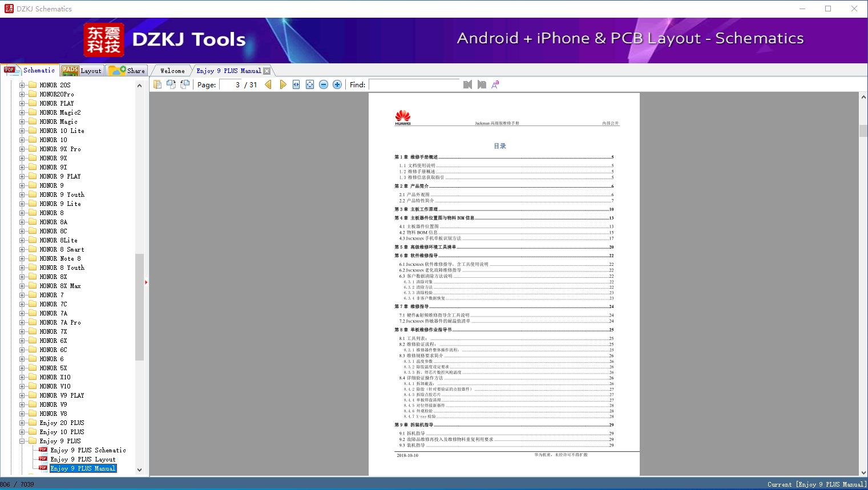The image size is (868, 490).
Task: Click the document scroll-up arrow
Action: (863, 98)
